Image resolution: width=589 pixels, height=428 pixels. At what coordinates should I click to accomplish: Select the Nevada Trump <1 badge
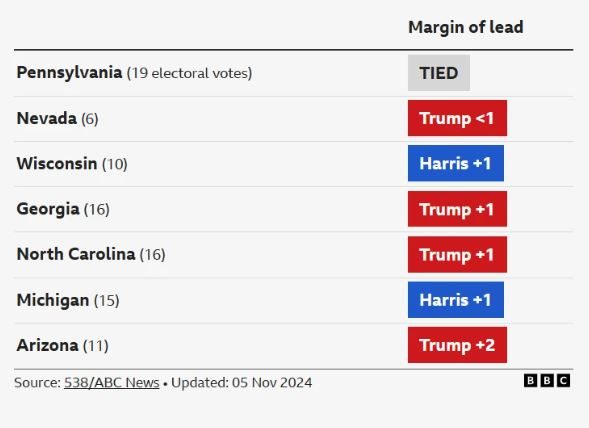click(457, 118)
